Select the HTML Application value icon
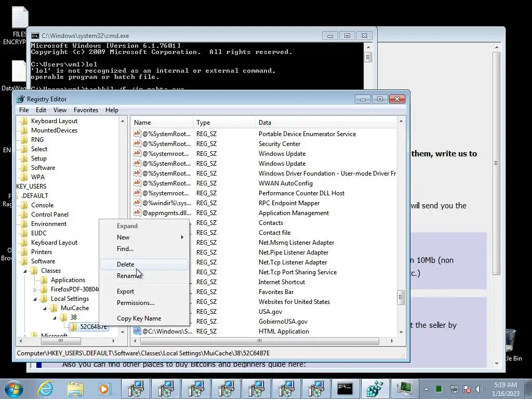 (x=137, y=331)
